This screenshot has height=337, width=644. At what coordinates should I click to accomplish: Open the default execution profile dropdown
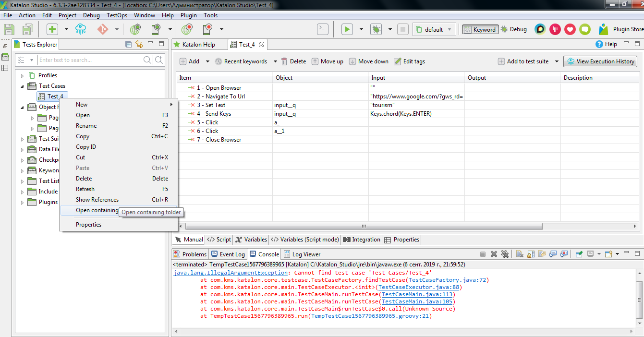coord(434,29)
